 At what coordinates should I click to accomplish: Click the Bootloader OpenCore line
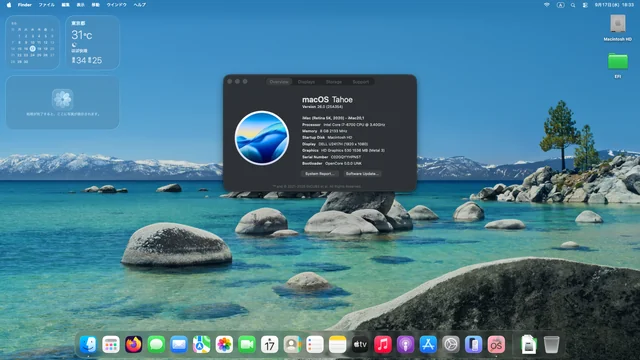point(332,163)
